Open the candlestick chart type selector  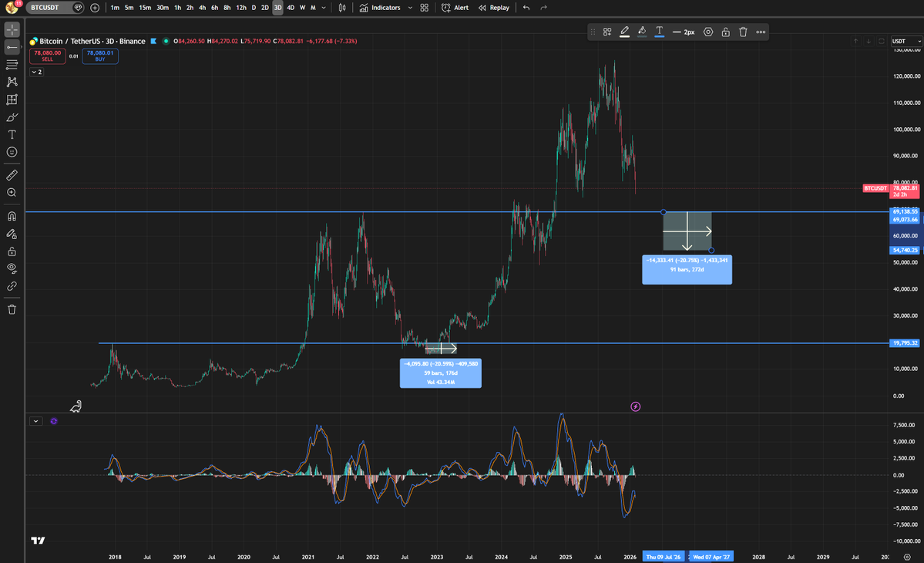coord(342,8)
